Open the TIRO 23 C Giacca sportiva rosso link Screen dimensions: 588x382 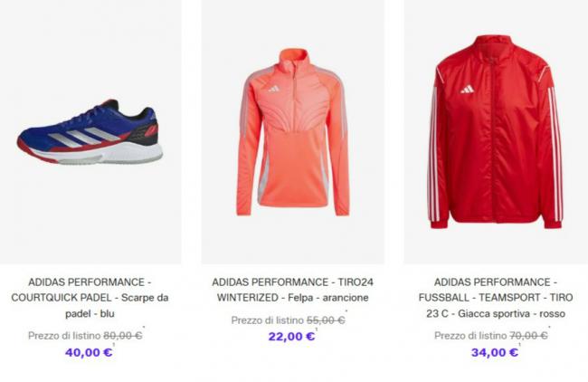click(x=496, y=298)
